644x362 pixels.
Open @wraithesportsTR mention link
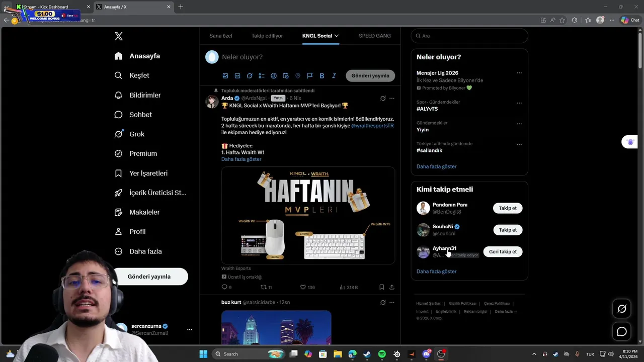372,126
